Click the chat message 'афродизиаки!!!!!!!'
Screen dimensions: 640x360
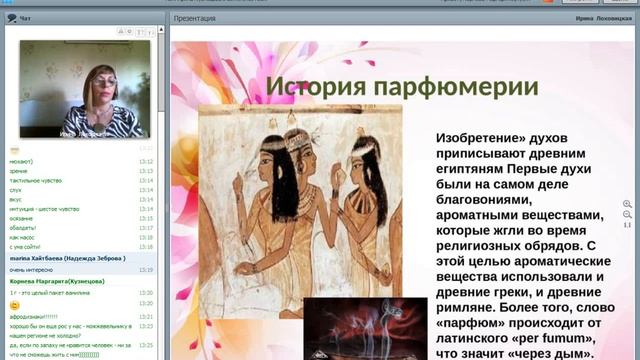click(33, 316)
